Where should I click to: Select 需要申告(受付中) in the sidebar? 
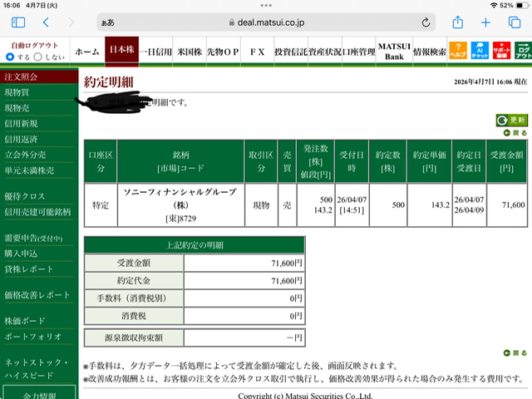pos(33,239)
